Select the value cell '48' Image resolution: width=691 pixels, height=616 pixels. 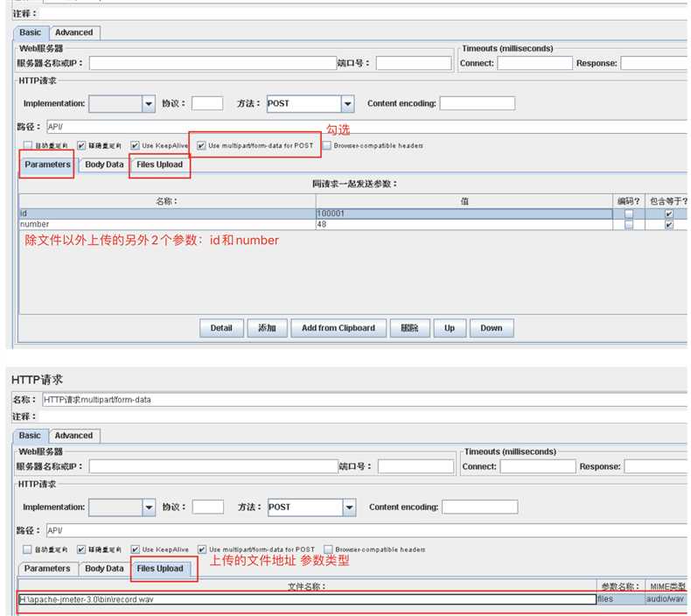(x=464, y=225)
